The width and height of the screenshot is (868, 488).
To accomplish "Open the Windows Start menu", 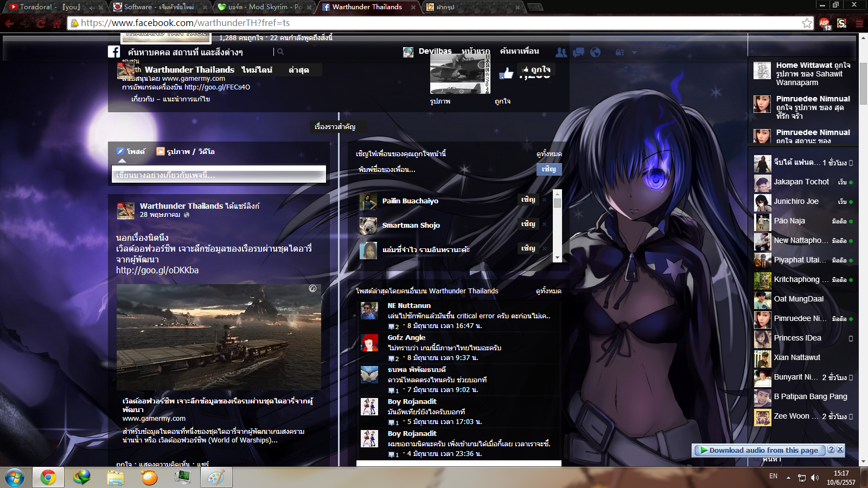I will click(15, 477).
